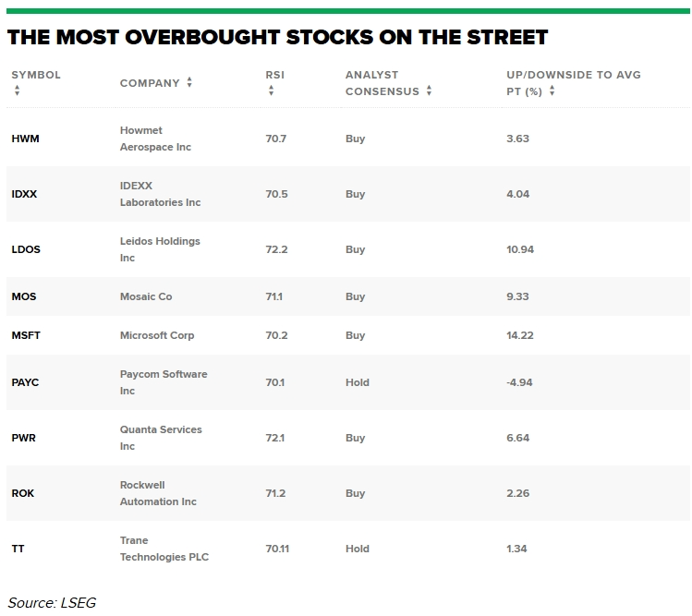Screen dimensions: 692x616
Task: Select the LDOS ticker symbol
Action: click(x=27, y=249)
